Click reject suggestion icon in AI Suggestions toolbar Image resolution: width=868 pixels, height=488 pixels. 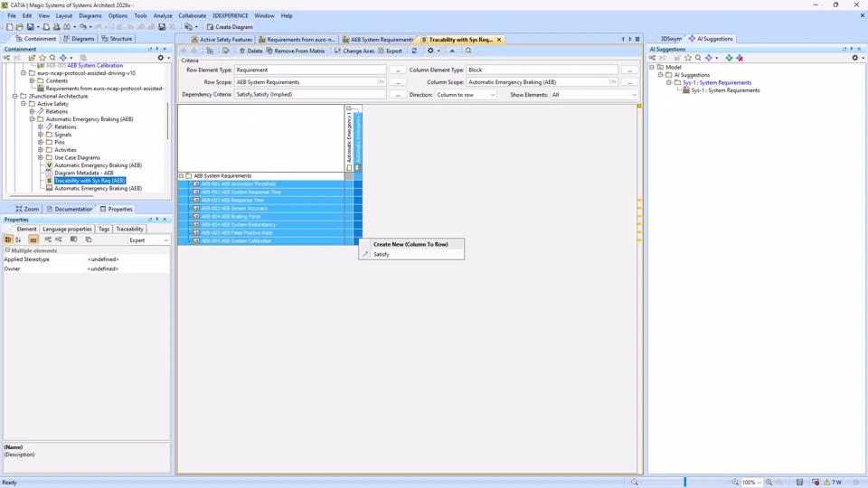coord(740,58)
